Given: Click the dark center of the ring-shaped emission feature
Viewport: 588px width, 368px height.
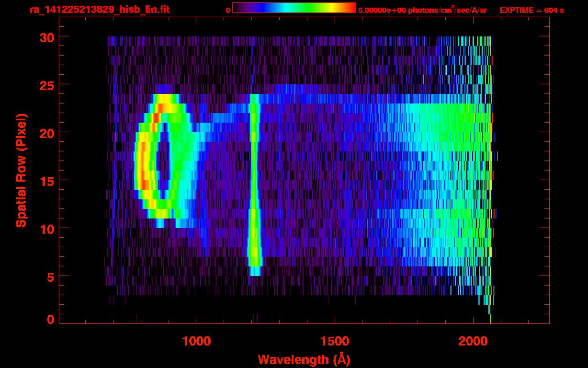Looking at the screenshot, I should tap(163, 161).
